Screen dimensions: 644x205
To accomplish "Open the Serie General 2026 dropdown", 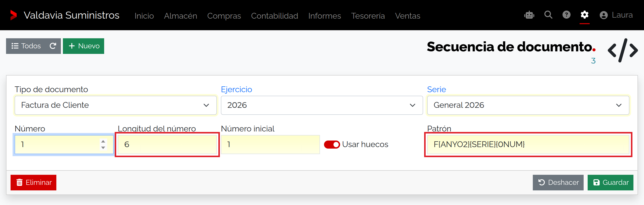I will (x=528, y=105).
